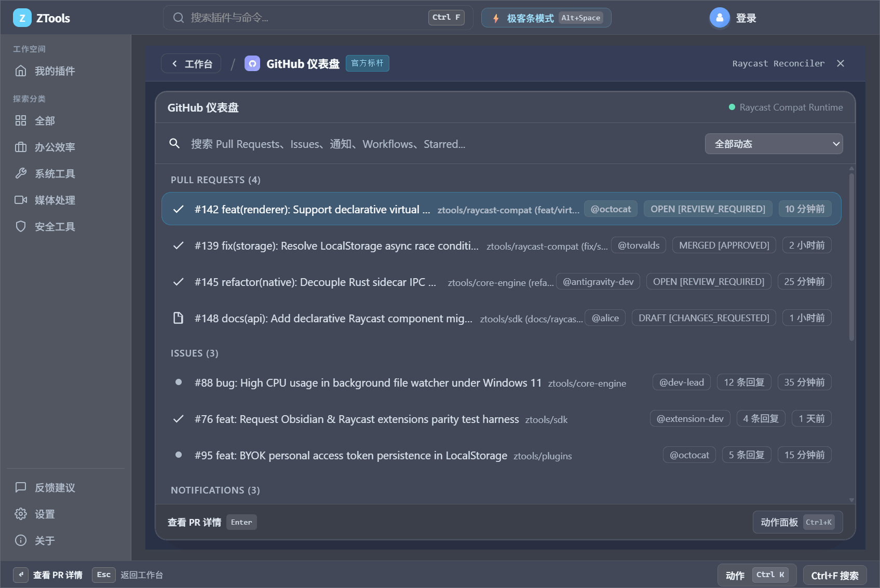Click the lightning icon of 极客条模式
Viewport: 880px width, 588px height.
(x=496, y=18)
